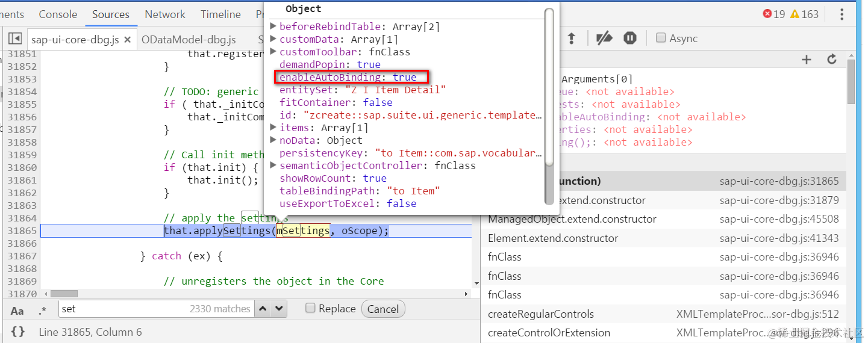Screen dimensions: 868x343
Task: Set breakpoint on line number 31867
Action: click(22, 256)
